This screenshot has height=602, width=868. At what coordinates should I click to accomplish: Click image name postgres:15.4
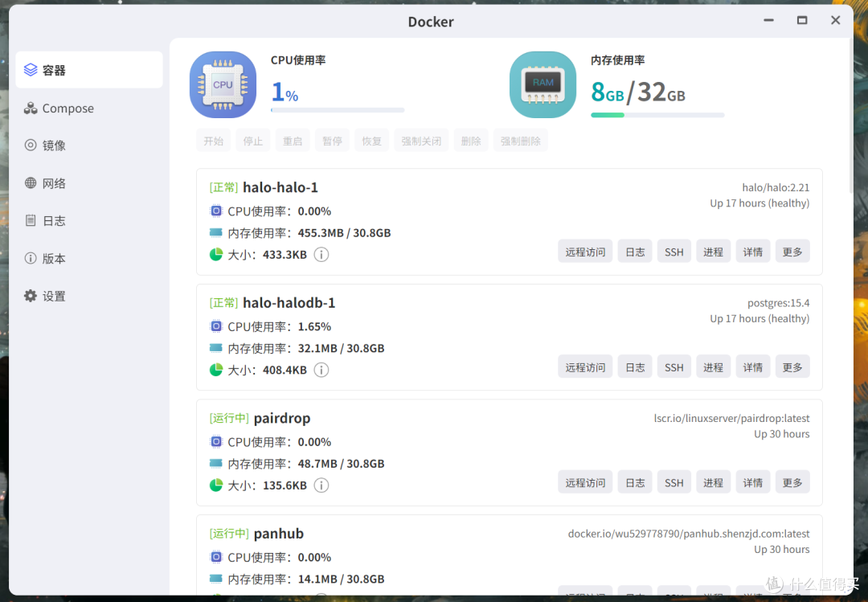point(778,303)
